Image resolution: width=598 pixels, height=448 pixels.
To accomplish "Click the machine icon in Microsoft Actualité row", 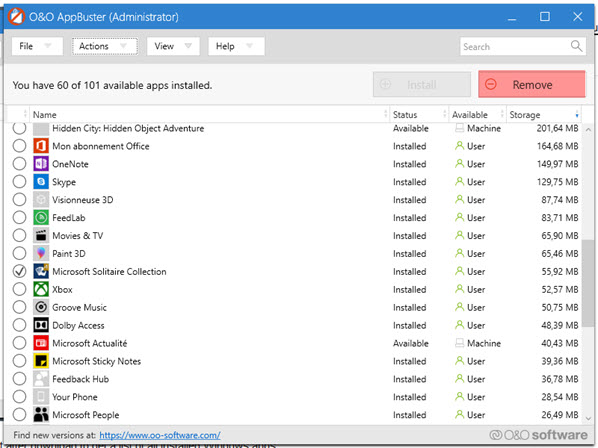I will coord(460,343).
